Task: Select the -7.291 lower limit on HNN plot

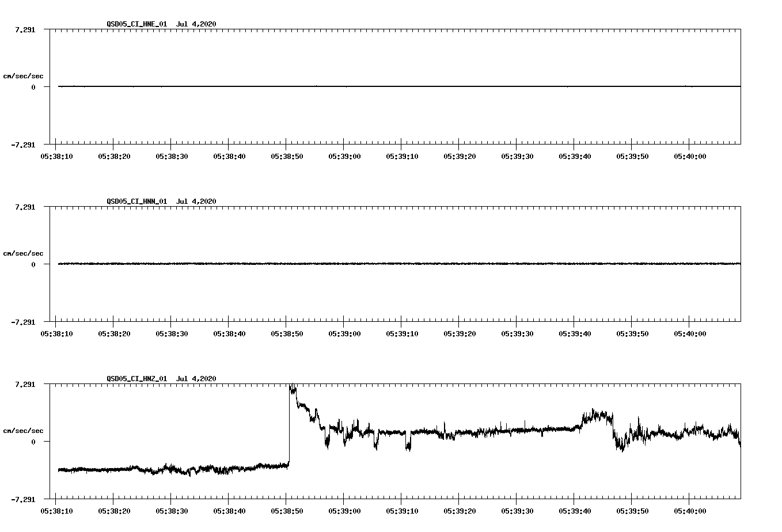Action: tap(23, 322)
